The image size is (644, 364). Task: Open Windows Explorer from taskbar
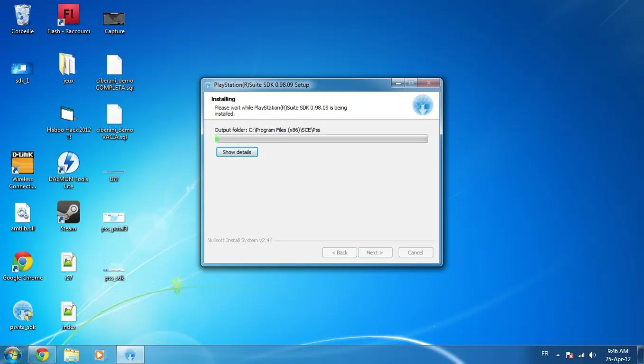click(x=71, y=355)
